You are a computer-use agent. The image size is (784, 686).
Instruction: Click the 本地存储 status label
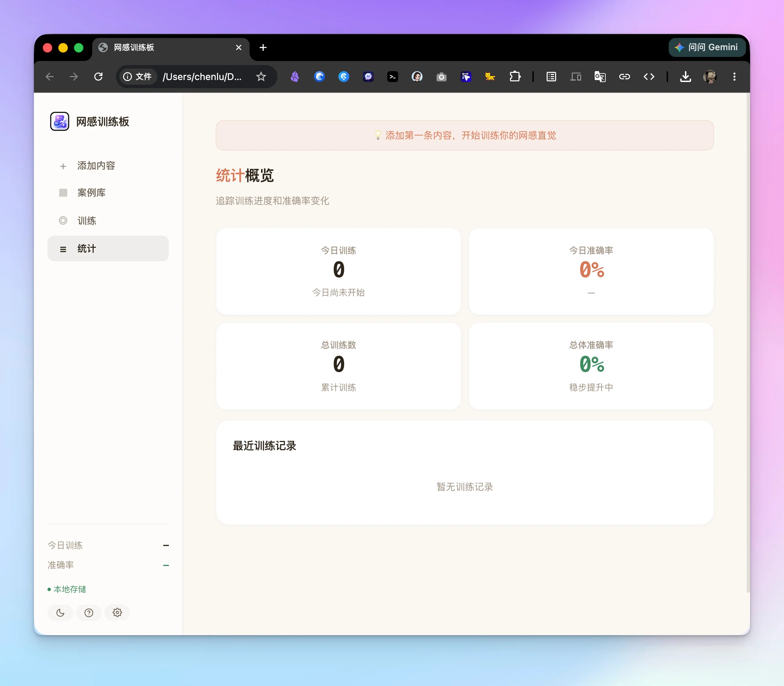[x=67, y=589]
